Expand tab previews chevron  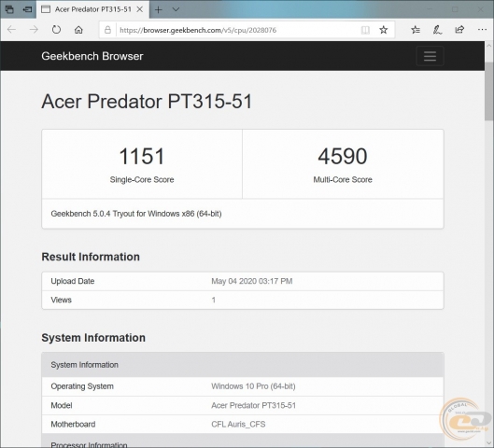(176, 9)
